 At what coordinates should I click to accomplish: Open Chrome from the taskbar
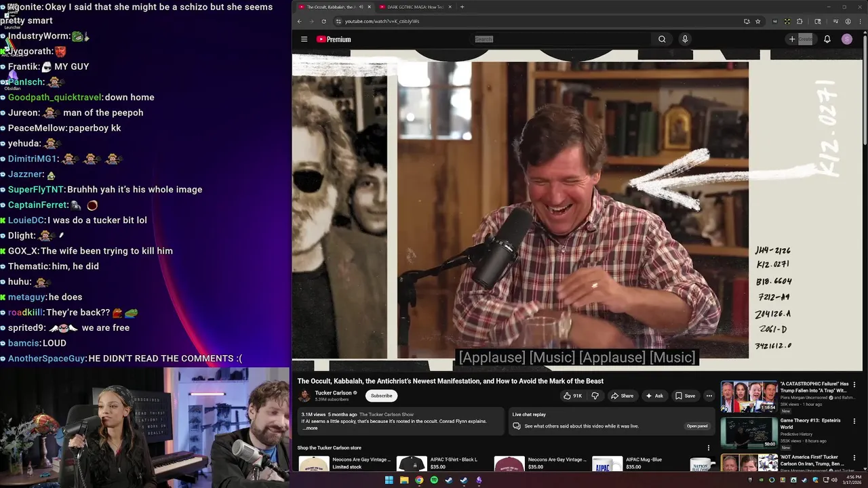(x=419, y=481)
